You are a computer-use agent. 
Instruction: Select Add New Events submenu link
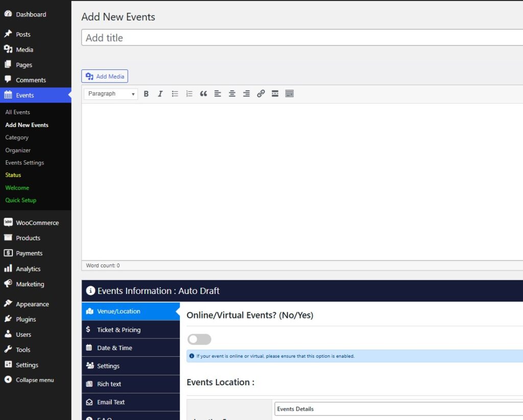[x=27, y=125]
